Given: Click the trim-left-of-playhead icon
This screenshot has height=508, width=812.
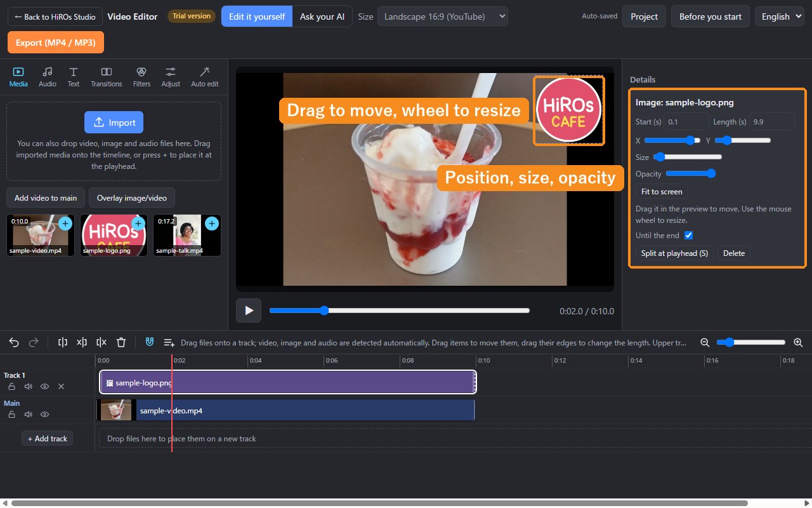Looking at the screenshot, I should click(x=82, y=342).
